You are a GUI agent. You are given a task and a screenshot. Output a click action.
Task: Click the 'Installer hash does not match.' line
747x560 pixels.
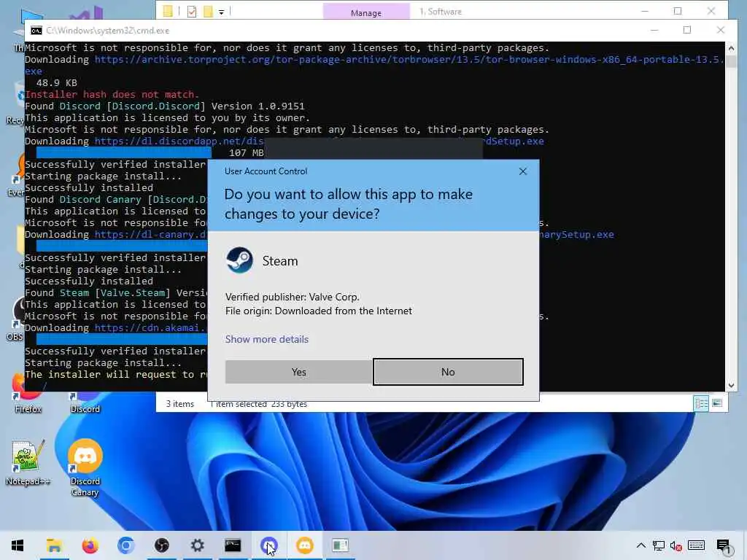(x=112, y=95)
